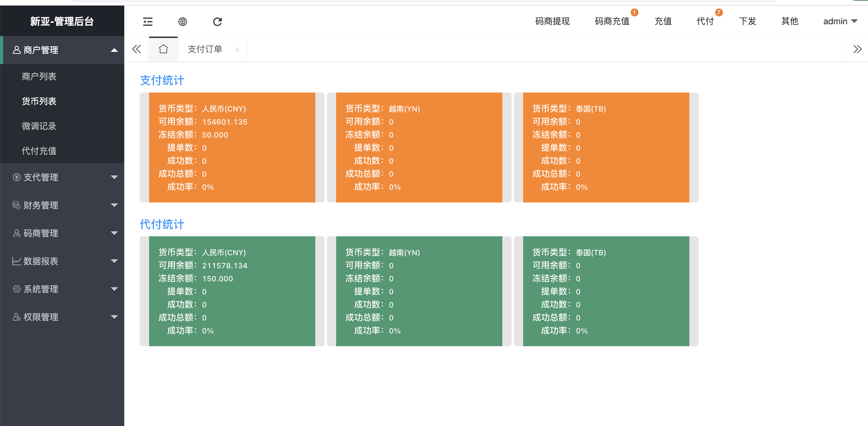Click 下发 in the top navigation
The width and height of the screenshot is (868, 426).
[747, 21]
